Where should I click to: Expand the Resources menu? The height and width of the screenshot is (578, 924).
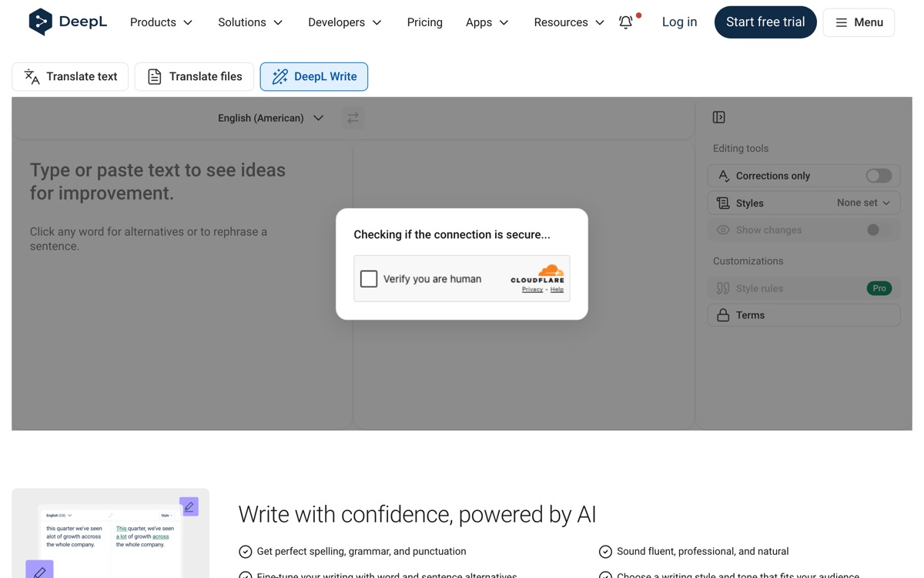click(x=569, y=22)
